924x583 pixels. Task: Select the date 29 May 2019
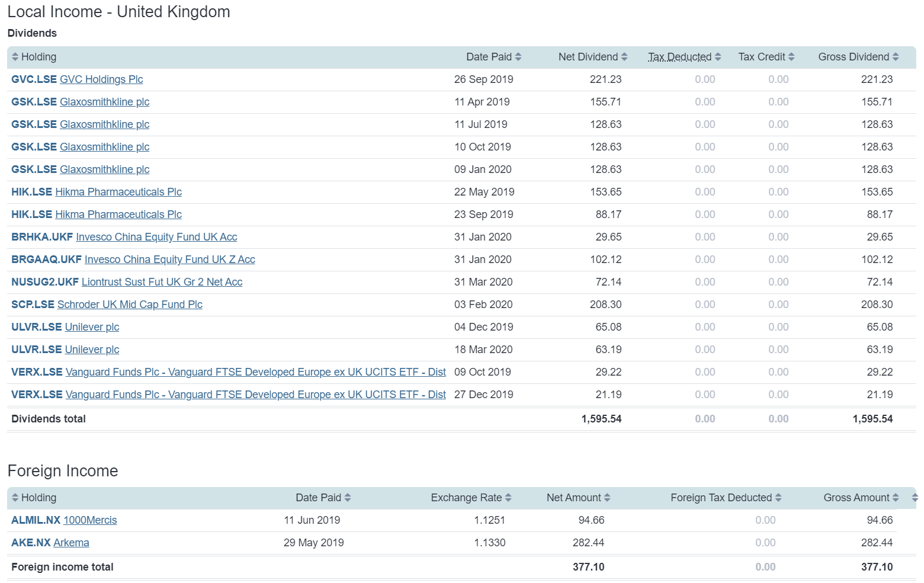[314, 543]
